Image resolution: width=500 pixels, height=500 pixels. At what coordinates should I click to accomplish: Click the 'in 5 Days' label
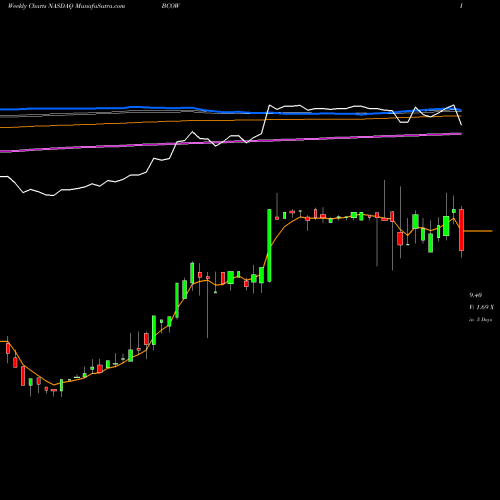(480, 319)
